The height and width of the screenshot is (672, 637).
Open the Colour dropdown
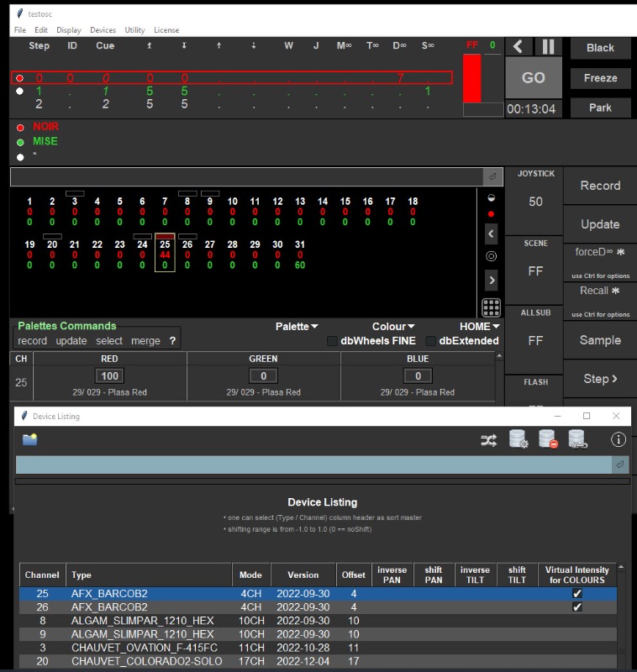tap(393, 327)
